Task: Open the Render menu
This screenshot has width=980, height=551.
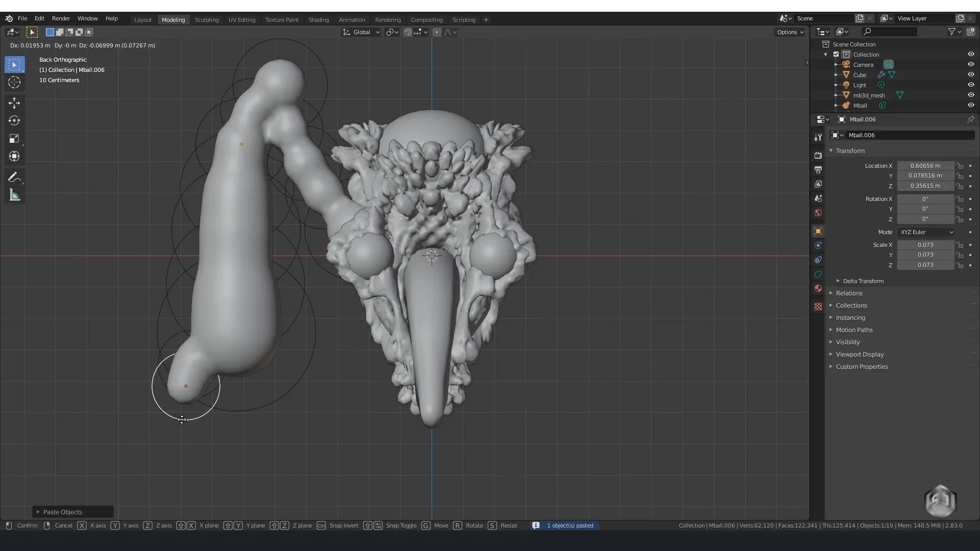Action: click(61, 18)
